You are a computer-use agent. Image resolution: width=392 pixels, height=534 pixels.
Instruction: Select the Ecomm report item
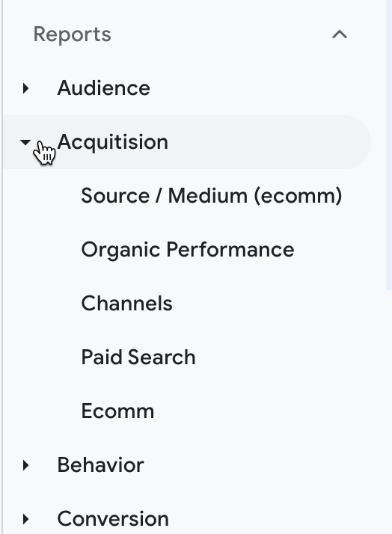pyautogui.click(x=117, y=411)
